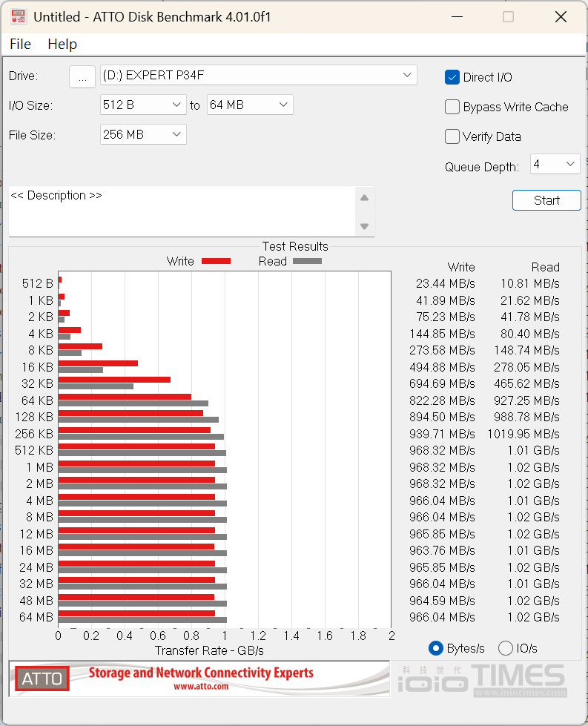Click the red Write legend swatch

pyautogui.click(x=216, y=261)
